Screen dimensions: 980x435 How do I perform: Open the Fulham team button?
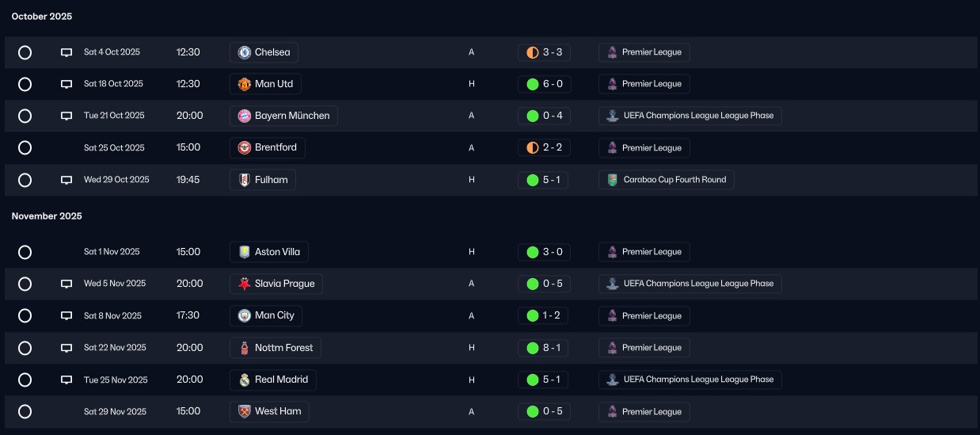click(263, 180)
